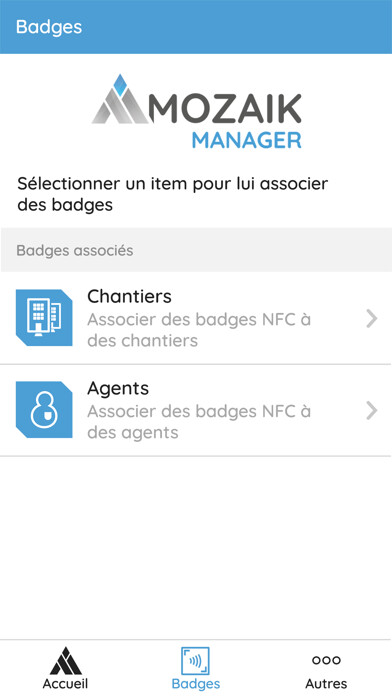Open the Chantiers title
The image size is (392, 696).
point(129,297)
